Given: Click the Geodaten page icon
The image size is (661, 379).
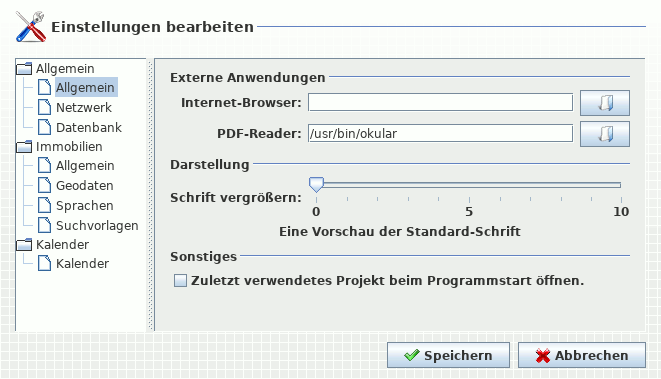Looking at the screenshot, I should click(44, 185).
